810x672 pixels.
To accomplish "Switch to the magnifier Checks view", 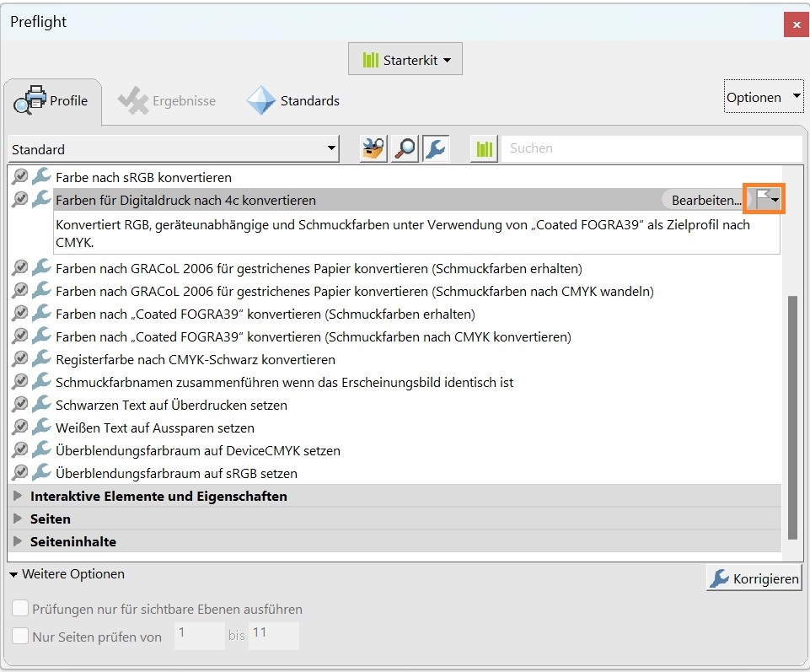I will [404, 148].
